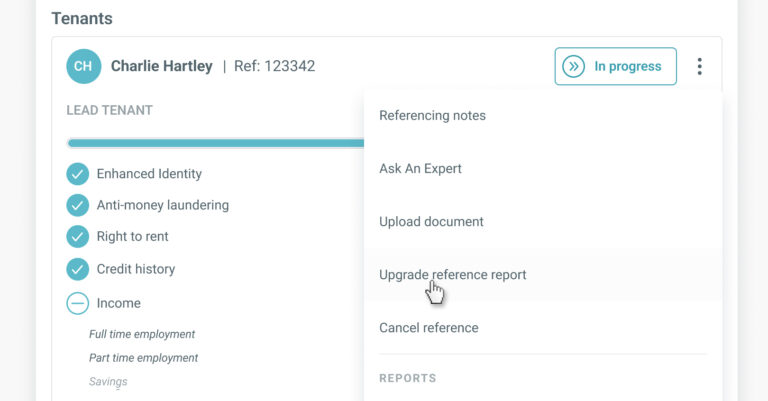This screenshot has height=401, width=768.
Task: Collapse the Income section minus icon
Action: click(77, 303)
